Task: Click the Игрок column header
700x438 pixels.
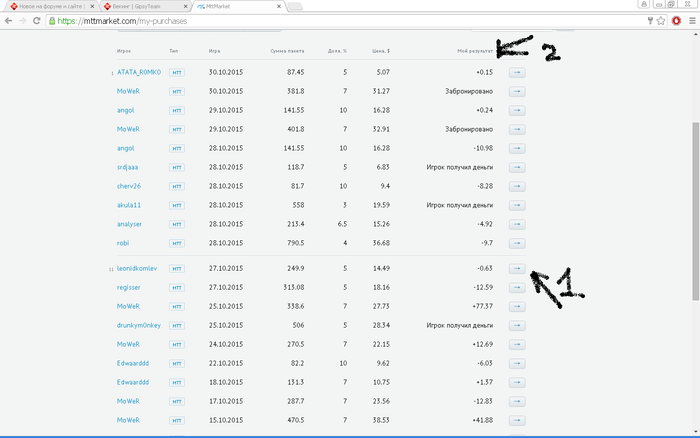Action: point(124,51)
